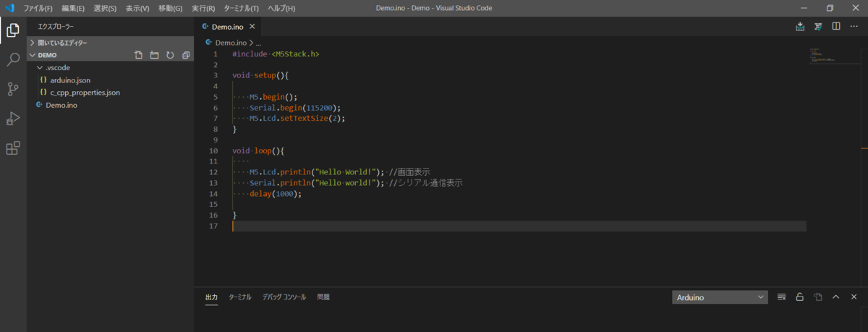Open the 実行(R) menu
The width and height of the screenshot is (868, 332).
(203, 8)
